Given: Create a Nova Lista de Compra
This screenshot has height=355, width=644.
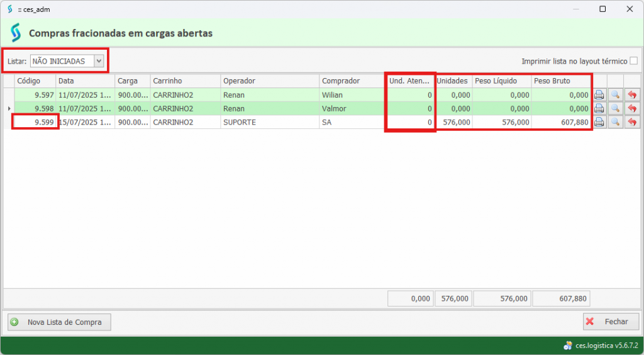Looking at the screenshot, I should pos(60,322).
